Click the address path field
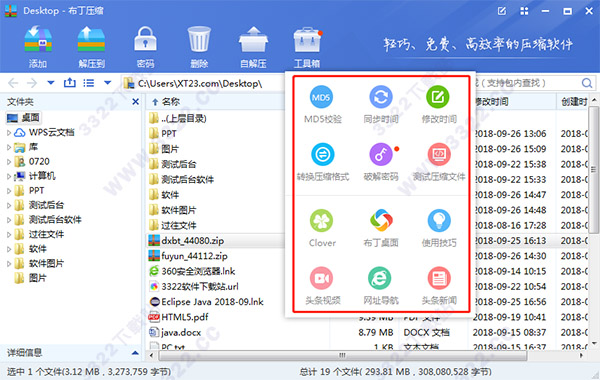 click(x=203, y=83)
